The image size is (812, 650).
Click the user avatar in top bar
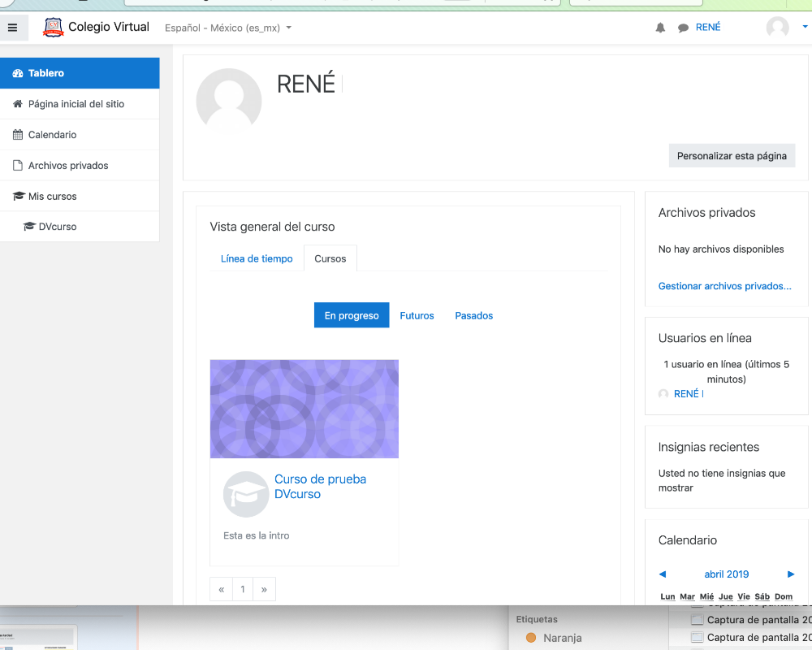pos(777,28)
